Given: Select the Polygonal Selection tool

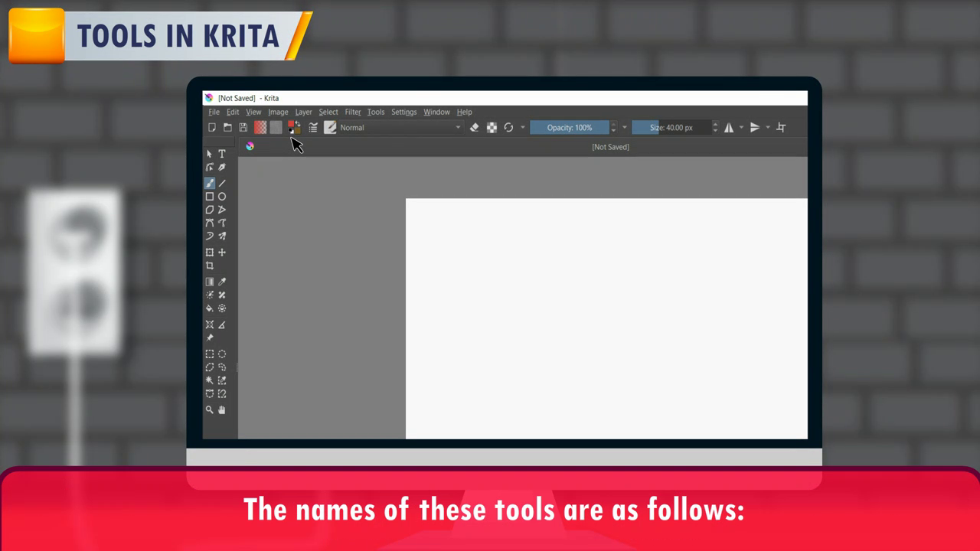Looking at the screenshot, I should (x=209, y=367).
